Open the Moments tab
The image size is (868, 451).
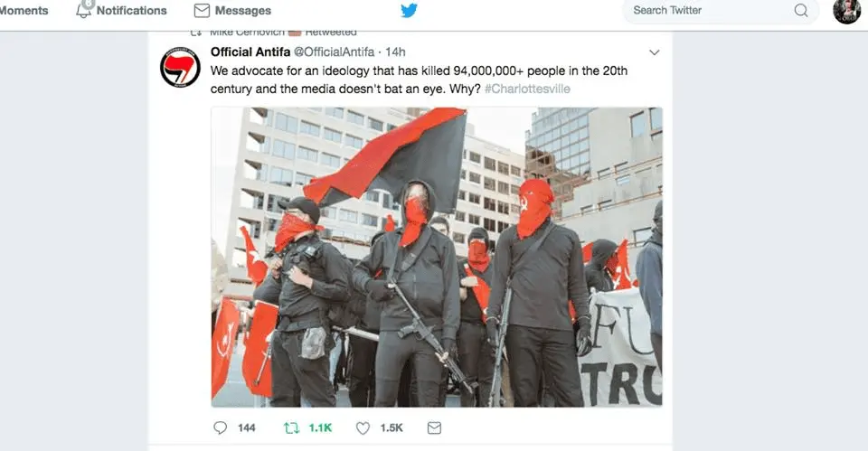coord(24,10)
